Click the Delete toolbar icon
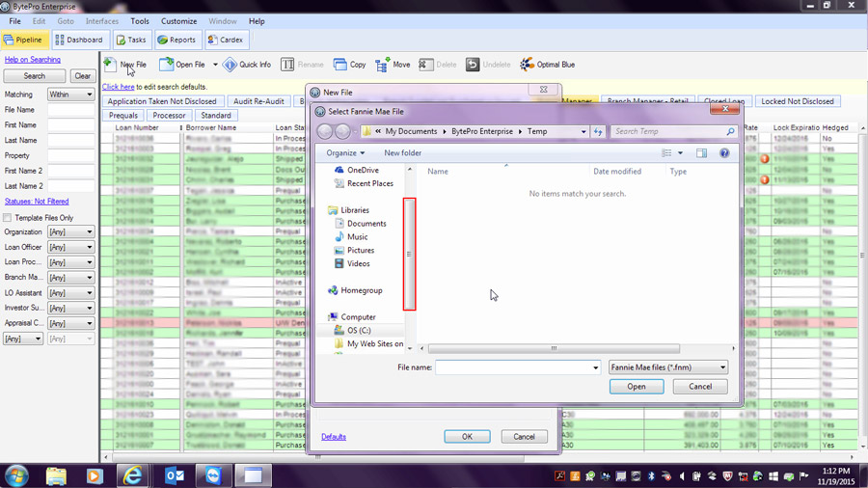868x488 pixels. click(x=424, y=65)
